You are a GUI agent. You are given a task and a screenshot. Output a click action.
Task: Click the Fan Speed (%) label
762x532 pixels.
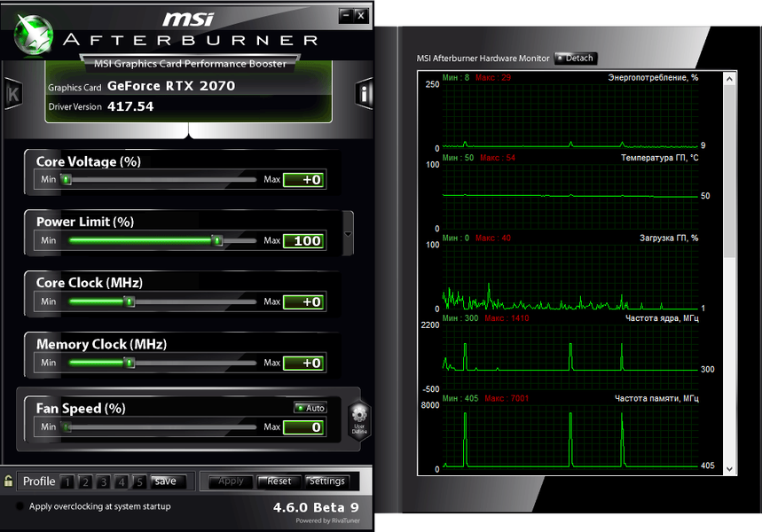pos(81,409)
